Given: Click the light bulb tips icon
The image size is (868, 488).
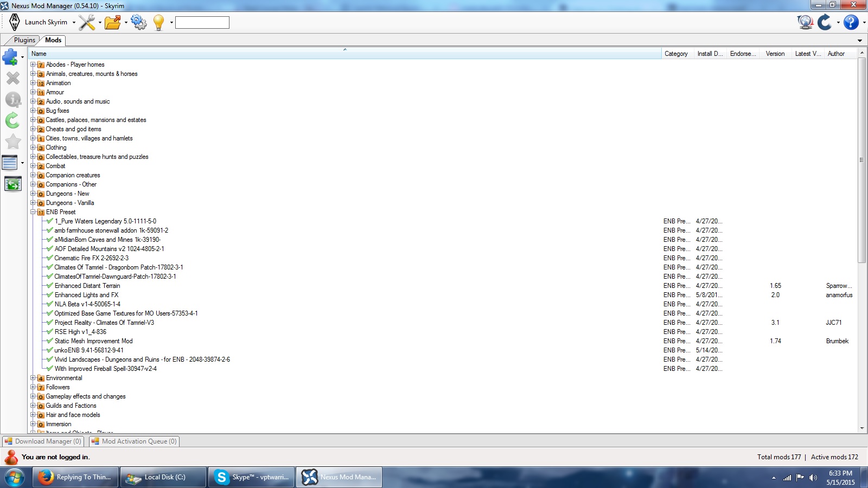Looking at the screenshot, I should [158, 22].
